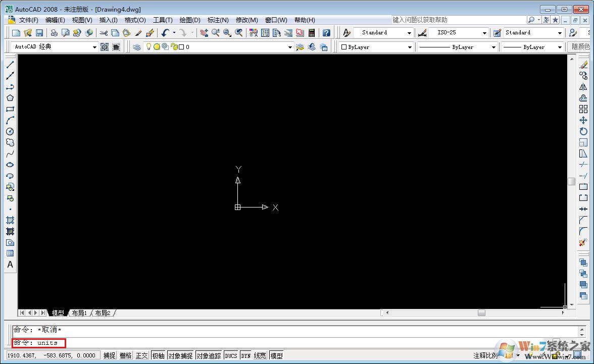The image size is (594, 364).
Task: Create a new drawing file
Action: pyautogui.click(x=16, y=33)
